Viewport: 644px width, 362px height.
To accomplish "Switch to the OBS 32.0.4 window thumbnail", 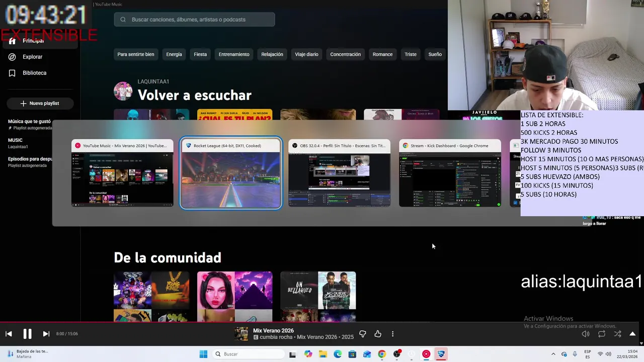I will [x=339, y=173].
